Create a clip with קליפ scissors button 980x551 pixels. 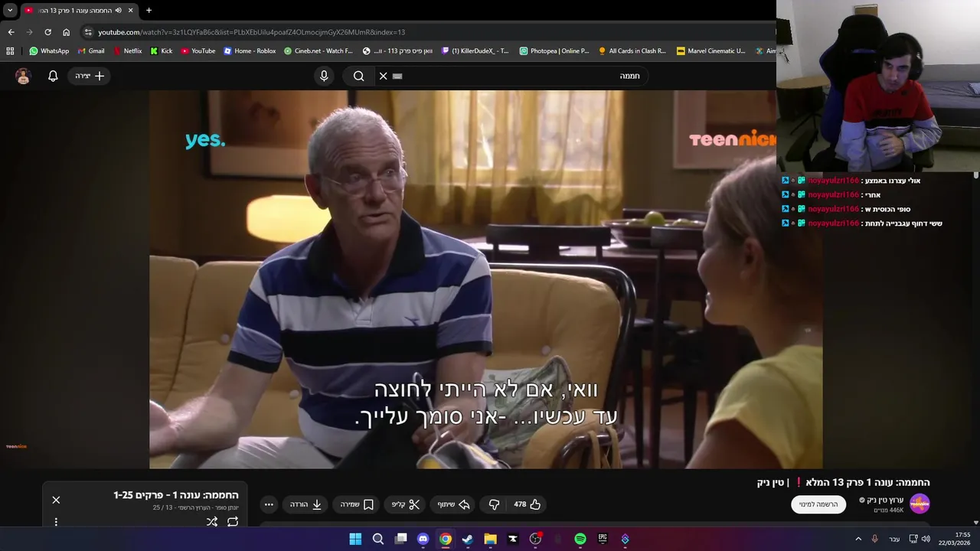click(x=406, y=504)
